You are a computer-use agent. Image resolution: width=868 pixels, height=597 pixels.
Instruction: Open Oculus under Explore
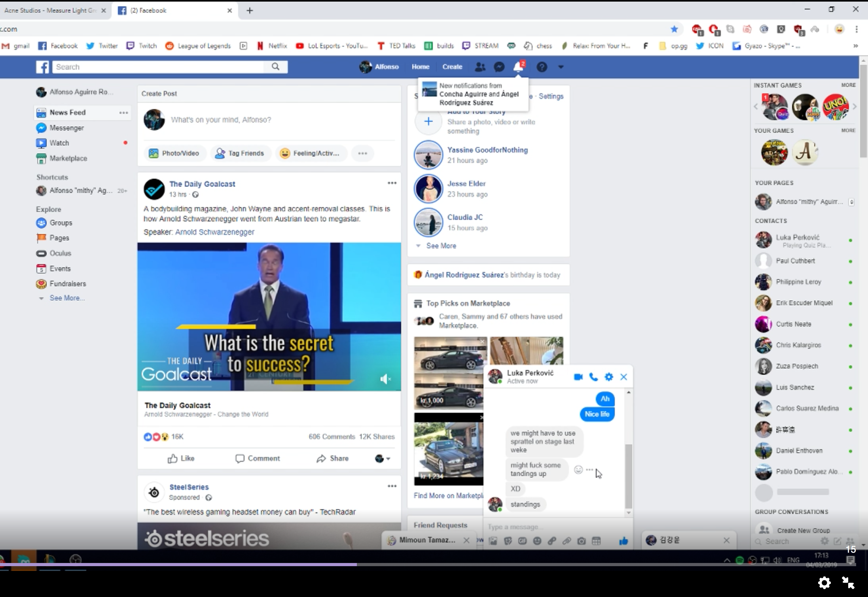coord(60,253)
